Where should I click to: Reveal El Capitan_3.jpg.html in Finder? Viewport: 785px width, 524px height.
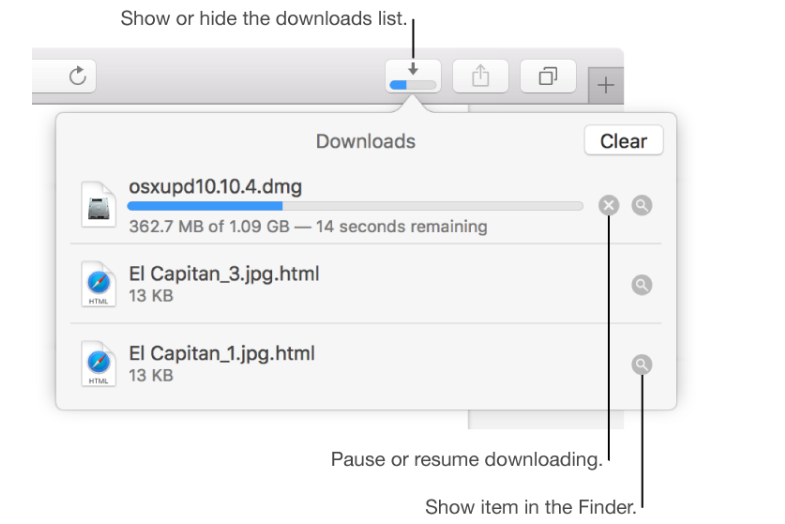(x=643, y=285)
